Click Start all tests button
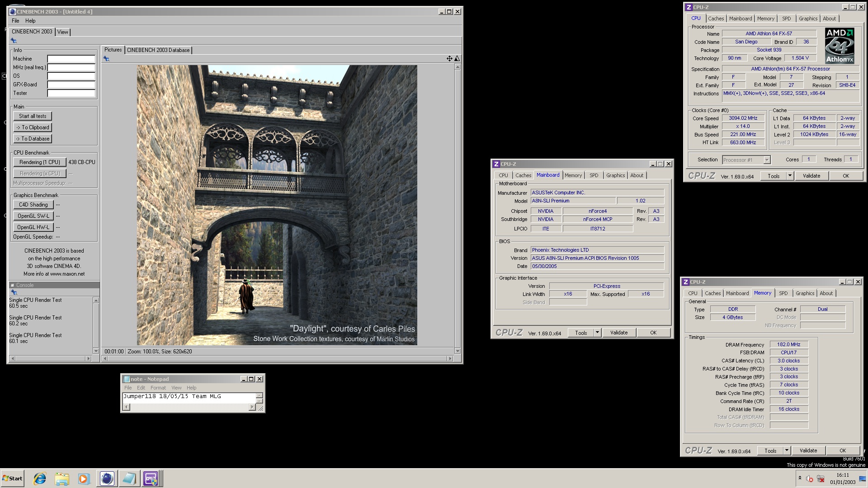 click(x=33, y=116)
